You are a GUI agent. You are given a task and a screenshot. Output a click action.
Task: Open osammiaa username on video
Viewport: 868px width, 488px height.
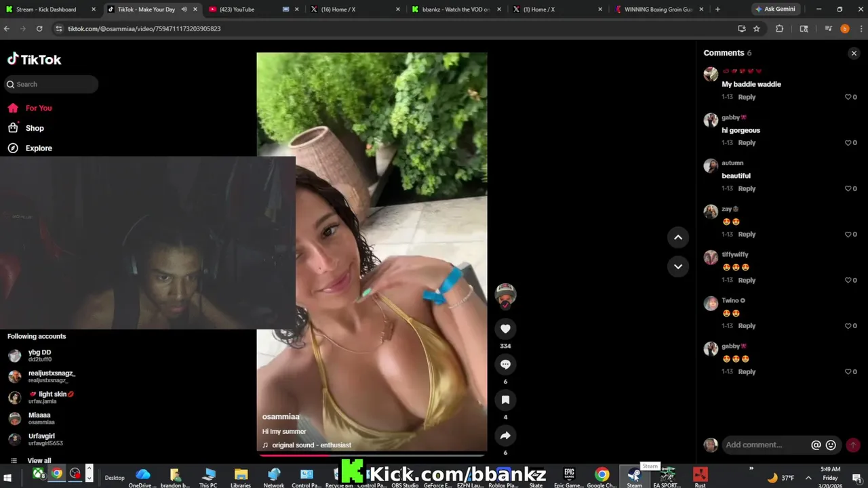click(x=281, y=417)
